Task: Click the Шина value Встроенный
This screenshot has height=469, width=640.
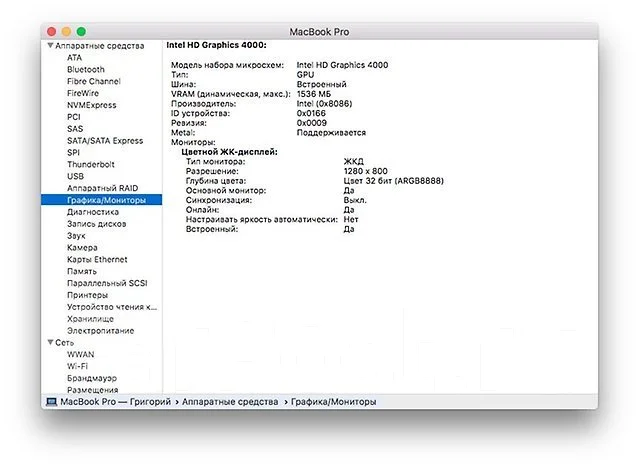Action: (321, 84)
